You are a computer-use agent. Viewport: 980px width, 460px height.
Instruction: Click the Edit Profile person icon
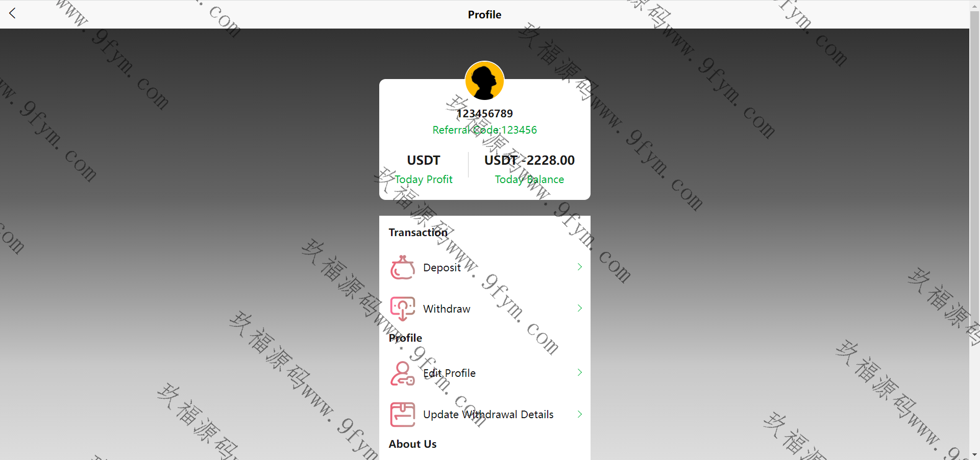point(403,373)
